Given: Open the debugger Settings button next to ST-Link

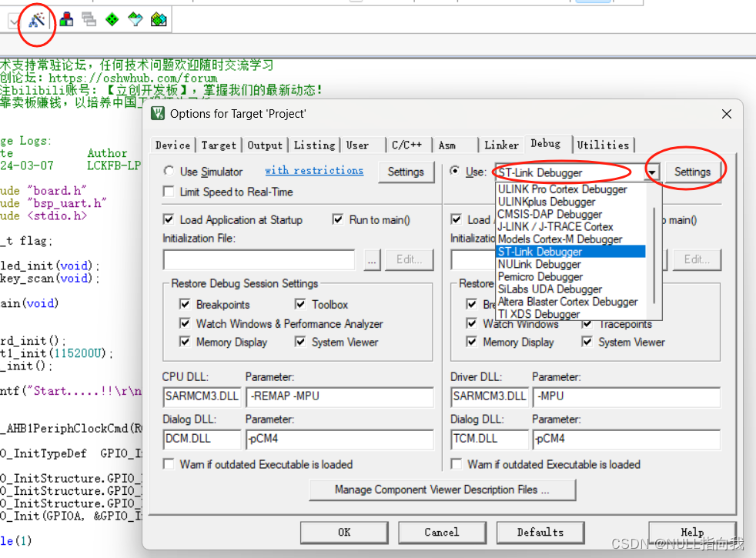Looking at the screenshot, I should click(692, 172).
